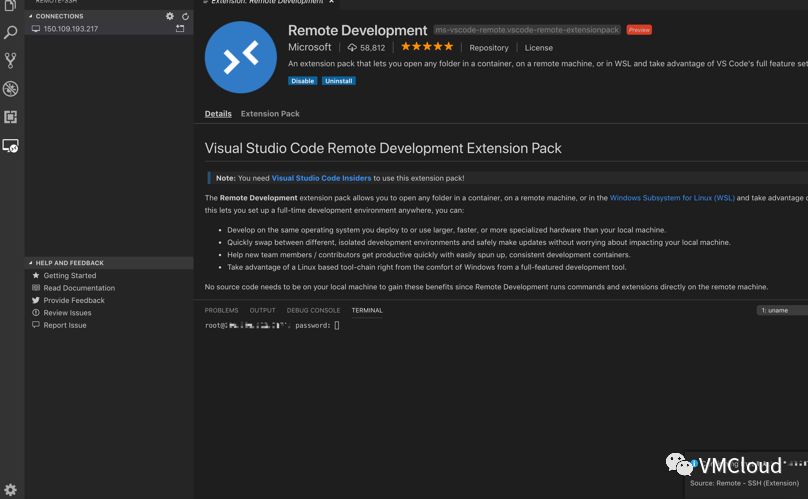Connect to 150.109.193.217 in new window
This screenshot has width=808, height=499.
click(x=180, y=29)
